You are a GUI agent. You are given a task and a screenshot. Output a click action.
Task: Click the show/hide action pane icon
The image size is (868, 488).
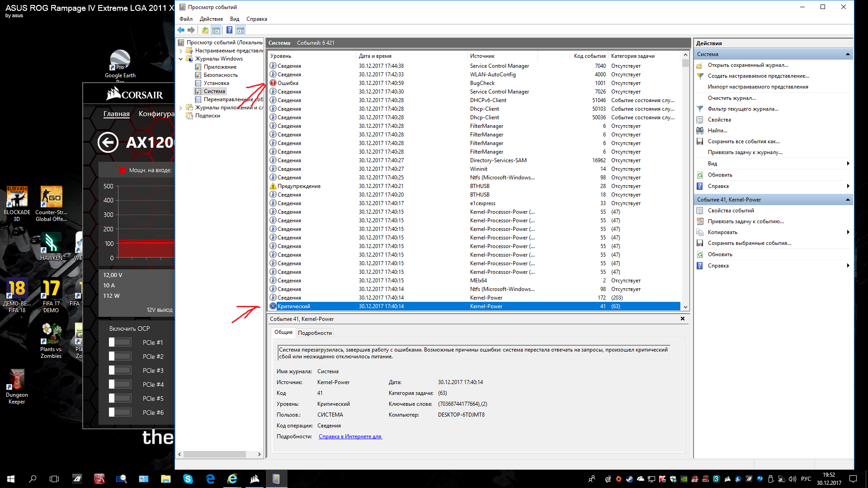241,30
